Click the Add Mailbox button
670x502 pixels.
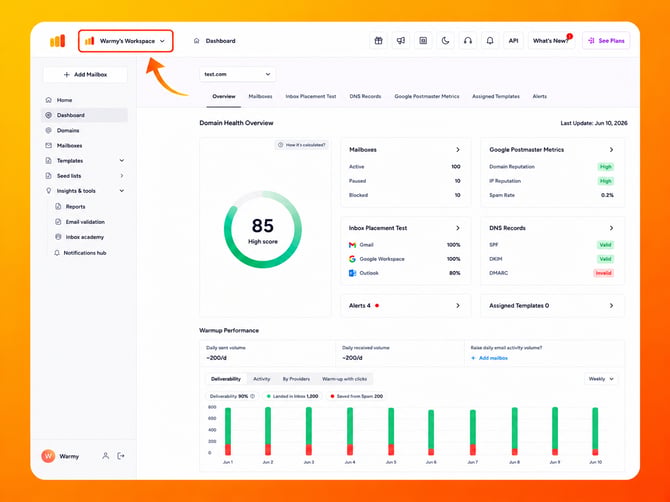(x=85, y=75)
